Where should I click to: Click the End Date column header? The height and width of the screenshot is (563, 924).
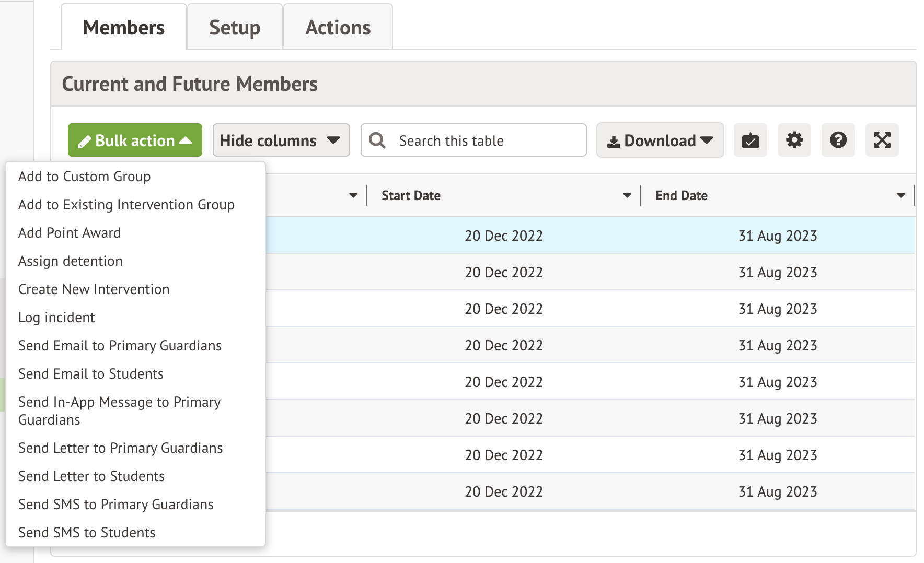click(x=682, y=195)
